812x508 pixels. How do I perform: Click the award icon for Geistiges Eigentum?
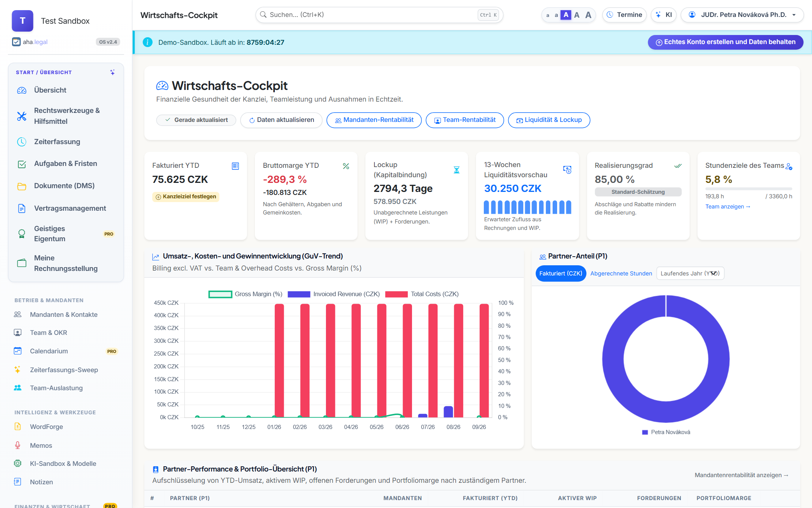(x=22, y=234)
